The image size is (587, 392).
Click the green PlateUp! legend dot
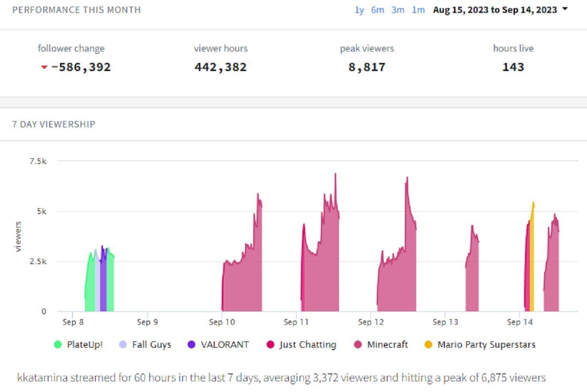pyautogui.click(x=58, y=345)
